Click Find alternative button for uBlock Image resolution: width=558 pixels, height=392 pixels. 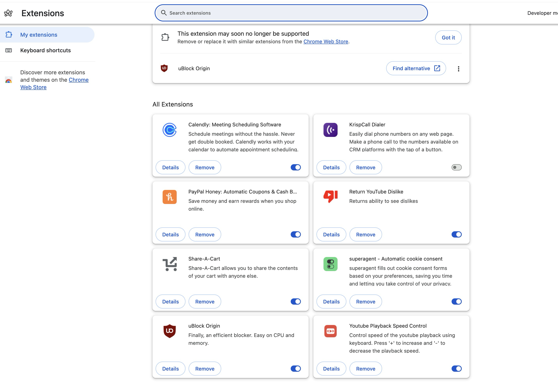coord(416,68)
